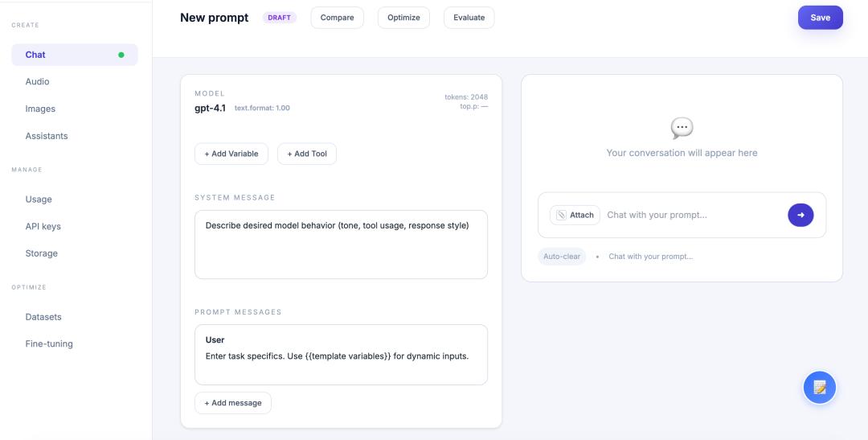Toggle the Auto-clear option
Image resolution: width=868 pixels, height=440 pixels.
click(x=562, y=257)
